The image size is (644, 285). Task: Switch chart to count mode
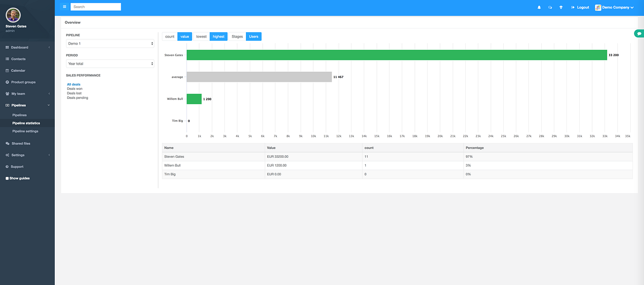[170, 37]
